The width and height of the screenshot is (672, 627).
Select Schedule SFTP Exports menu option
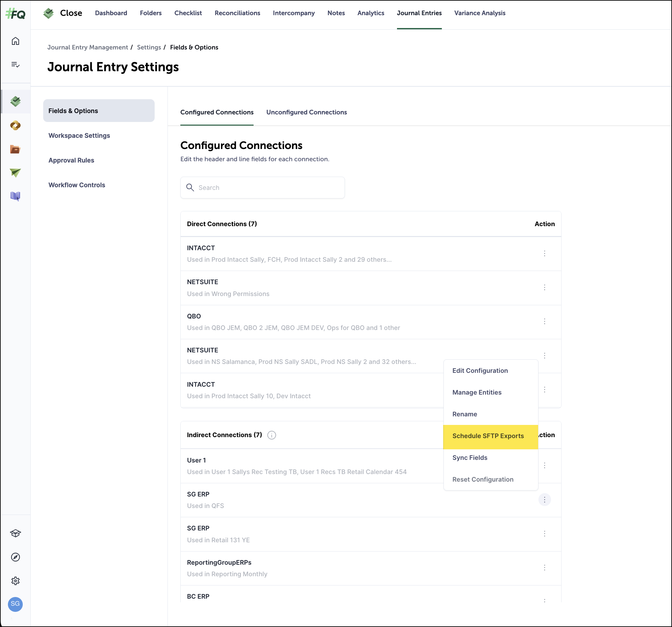[488, 436]
